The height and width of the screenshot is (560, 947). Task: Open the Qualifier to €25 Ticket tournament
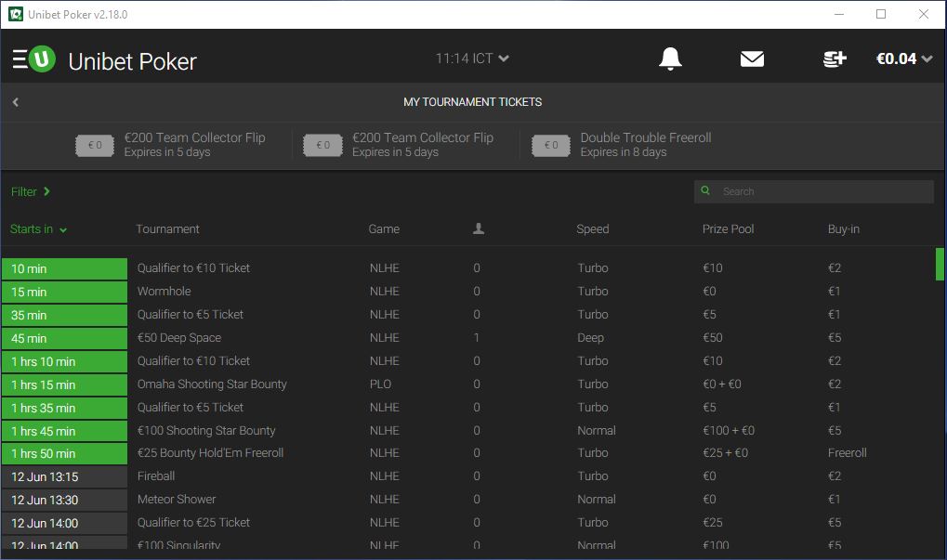(x=193, y=523)
